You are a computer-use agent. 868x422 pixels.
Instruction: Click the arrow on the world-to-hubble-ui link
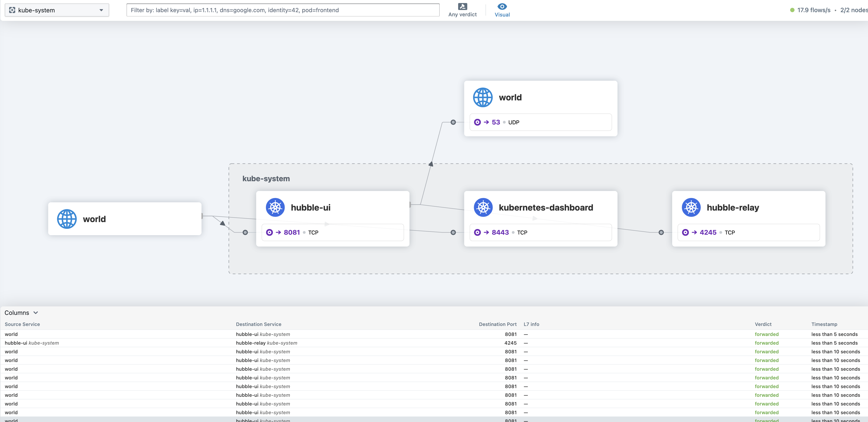pos(222,223)
